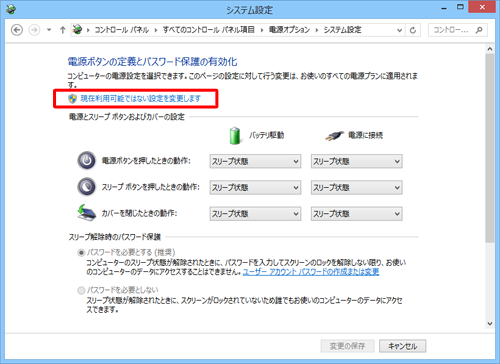500x364 pixels.
Task: Open sleep button plugged-in action dropdown
Action: pyautogui.click(x=357, y=187)
